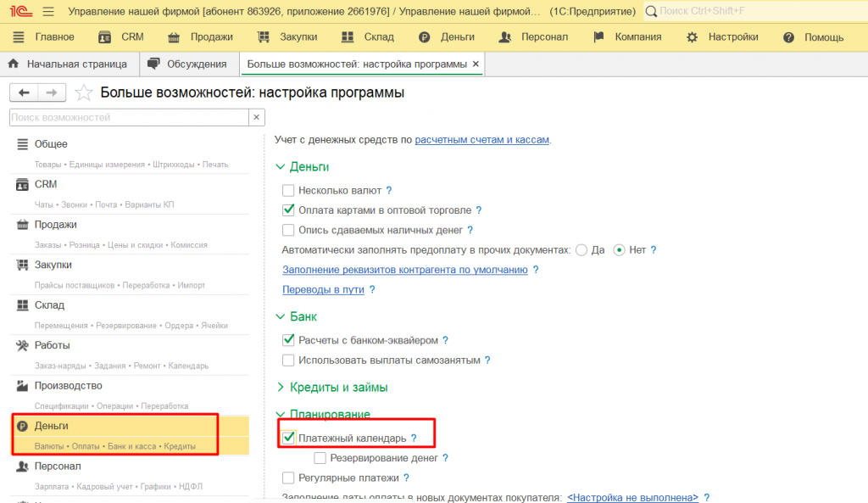Toggle Расчеты с банком-эквайером checkbox

point(288,340)
